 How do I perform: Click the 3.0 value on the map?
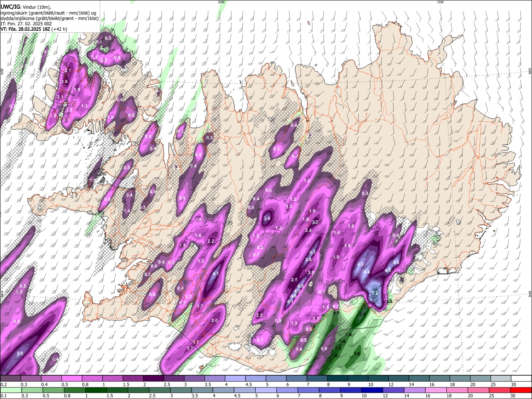click(310, 272)
